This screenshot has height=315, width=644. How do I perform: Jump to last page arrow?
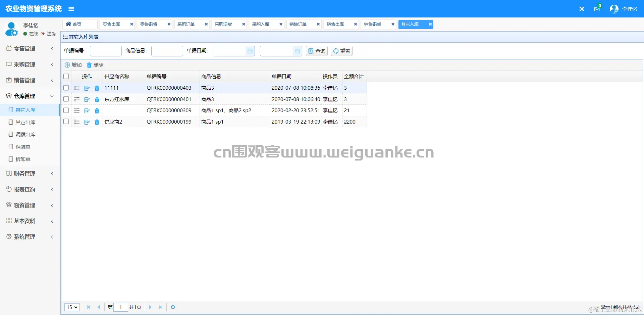coord(161,307)
